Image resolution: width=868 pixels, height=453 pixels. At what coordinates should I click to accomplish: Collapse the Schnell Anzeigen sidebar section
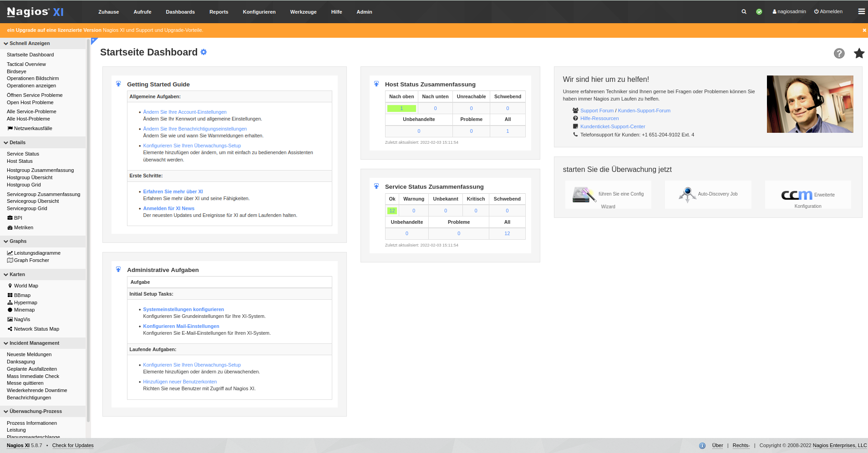[x=6, y=44]
